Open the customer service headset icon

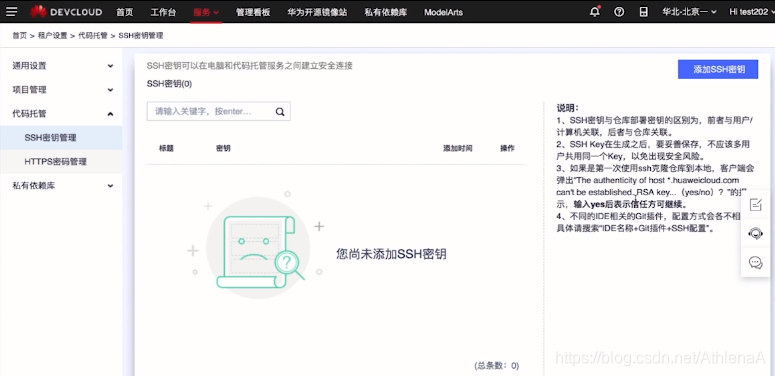(x=756, y=233)
